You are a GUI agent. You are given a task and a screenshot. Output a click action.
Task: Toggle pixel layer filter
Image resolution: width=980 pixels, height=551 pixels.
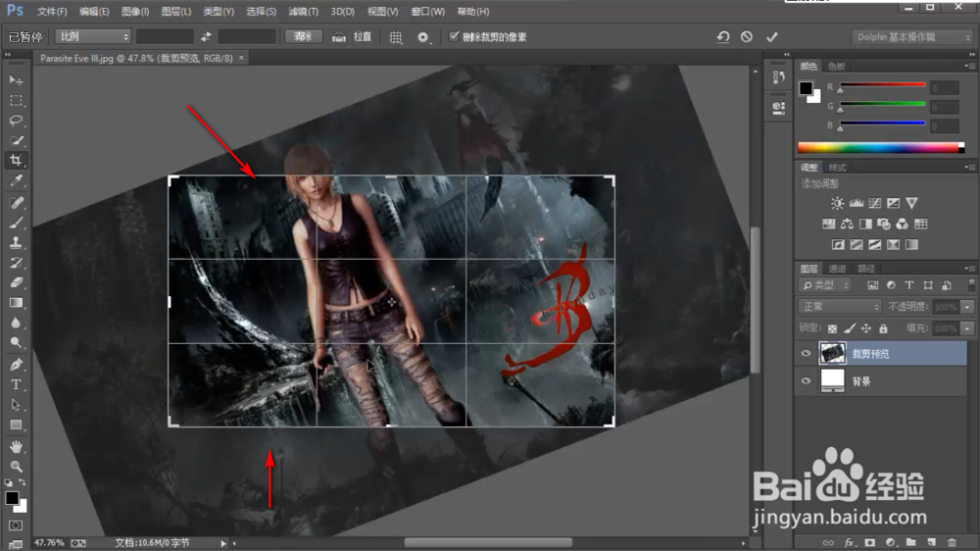(872, 285)
